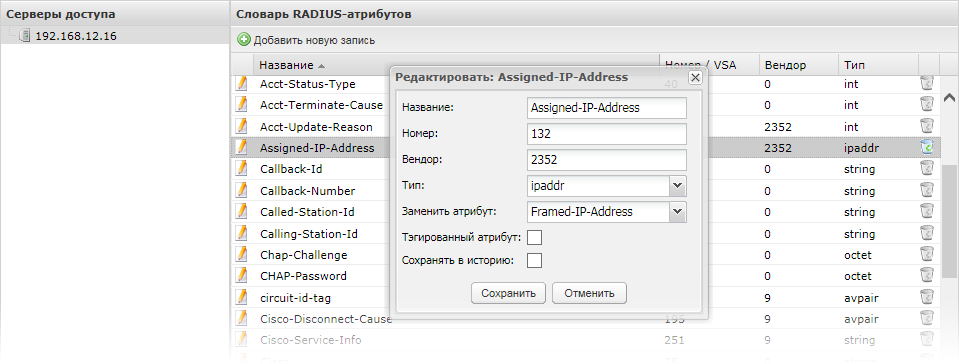Click server icon next to 192.168.12.16
Viewport: 959px width, 364px height.
click(24, 35)
